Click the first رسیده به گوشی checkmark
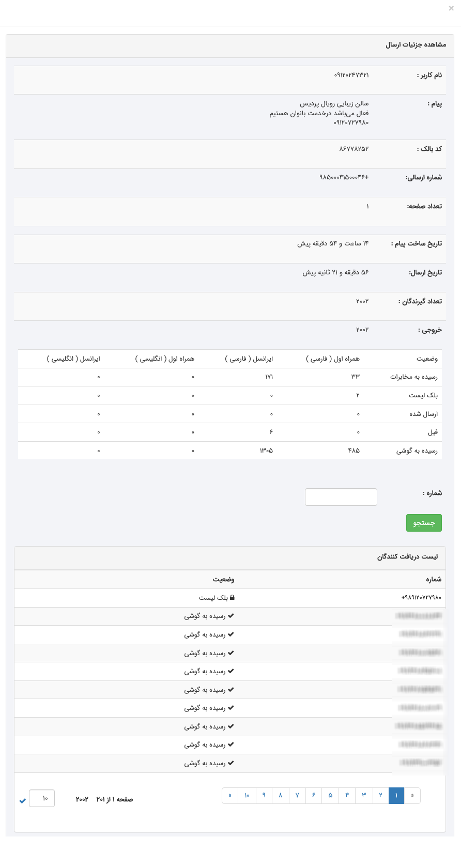 [x=231, y=616]
